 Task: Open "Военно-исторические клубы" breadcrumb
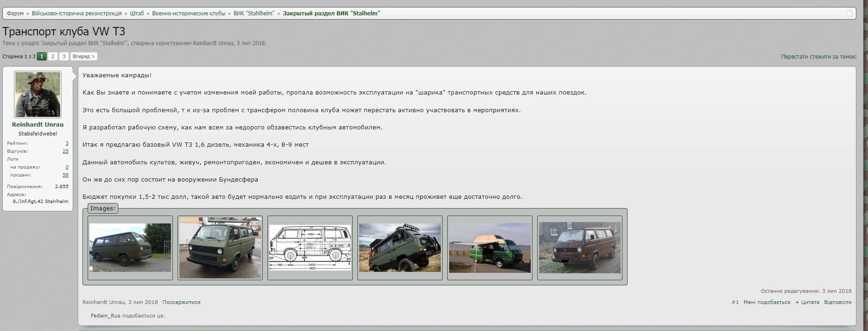click(x=189, y=14)
